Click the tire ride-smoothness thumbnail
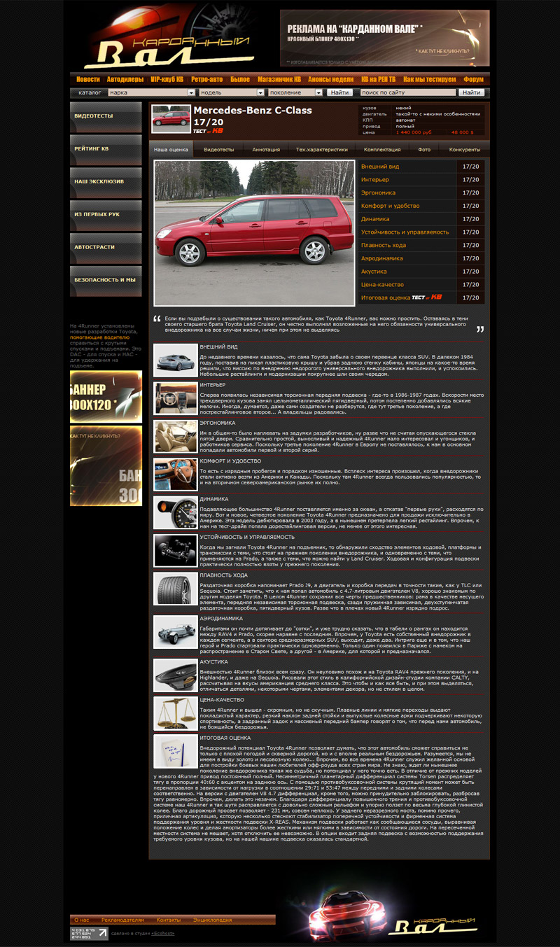This screenshot has height=947, width=560. [175, 589]
